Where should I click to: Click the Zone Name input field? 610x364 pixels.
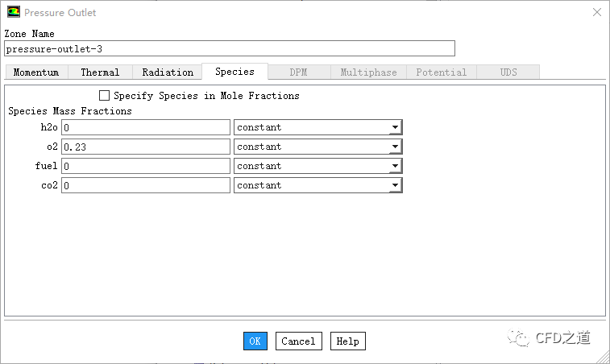(230, 48)
